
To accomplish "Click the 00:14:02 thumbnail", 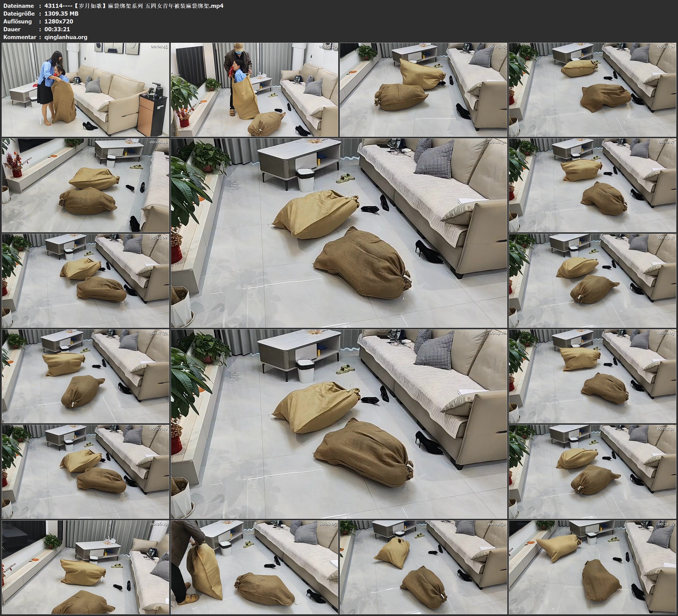I will pos(85,280).
